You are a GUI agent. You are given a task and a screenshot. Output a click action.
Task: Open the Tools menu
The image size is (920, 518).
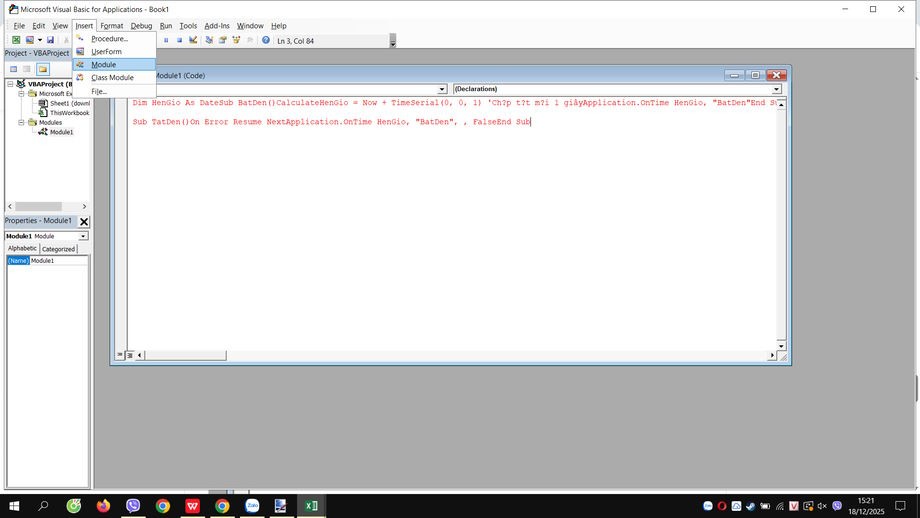tap(188, 26)
